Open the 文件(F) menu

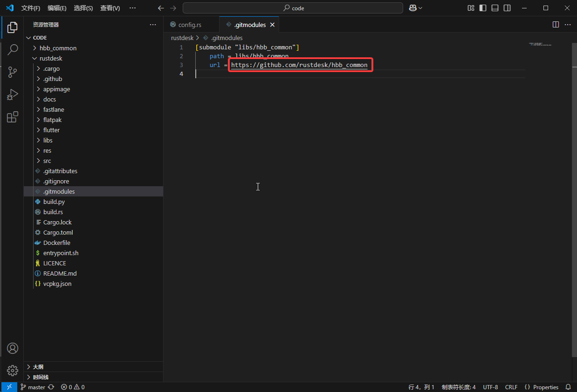point(31,8)
